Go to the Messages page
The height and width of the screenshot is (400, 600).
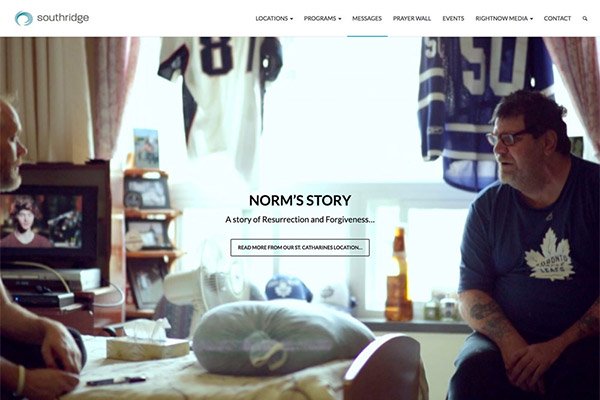click(x=367, y=18)
